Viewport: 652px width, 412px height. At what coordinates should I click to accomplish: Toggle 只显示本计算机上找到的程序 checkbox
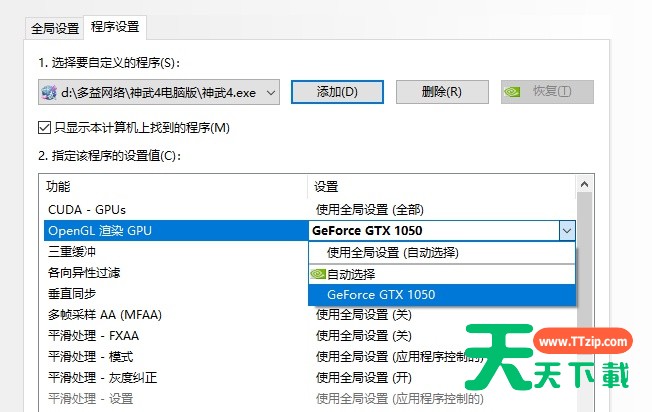(44, 127)
